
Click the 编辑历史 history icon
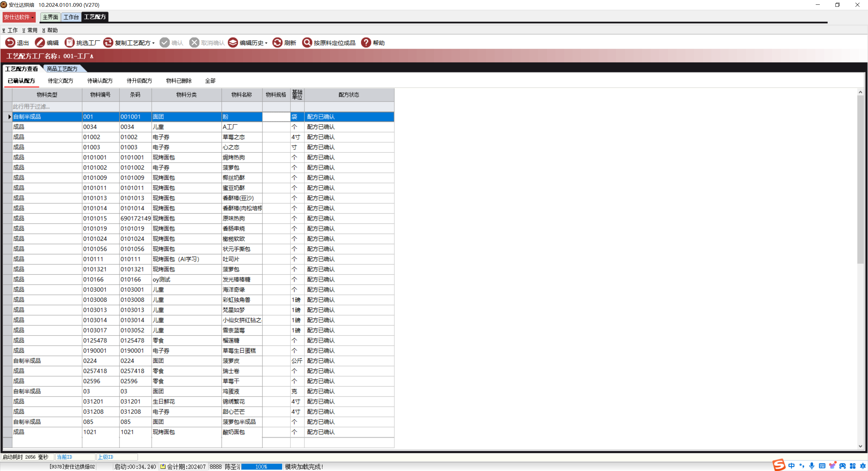pyautogui.click(x=233, y=43)
